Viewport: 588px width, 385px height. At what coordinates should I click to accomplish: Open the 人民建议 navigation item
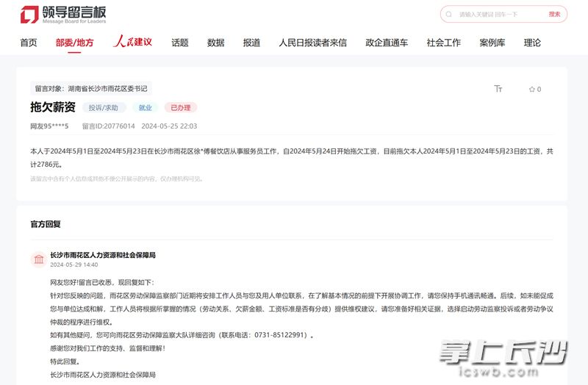132,42
